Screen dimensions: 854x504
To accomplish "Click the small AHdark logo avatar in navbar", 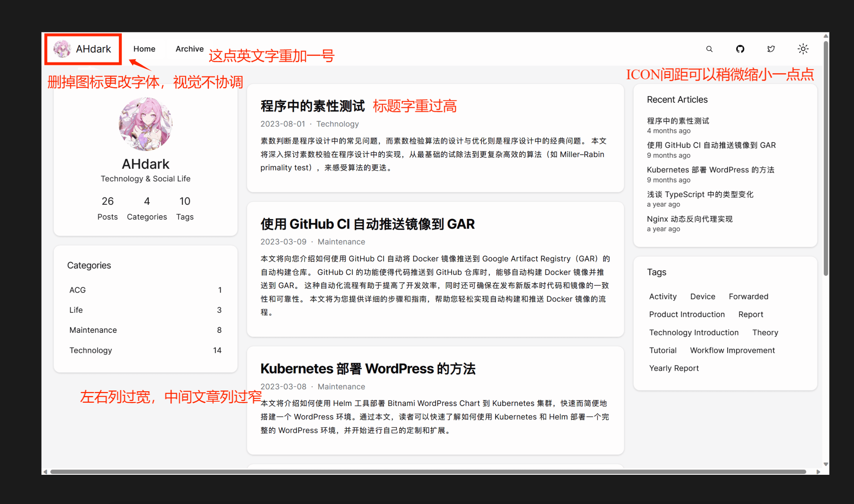I will pos(62,49).
